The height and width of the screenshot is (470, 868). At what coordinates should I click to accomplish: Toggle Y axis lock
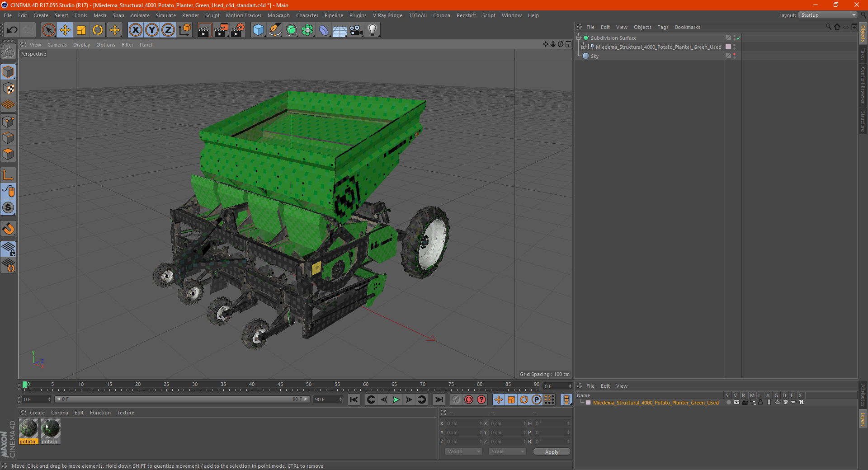[152, 30]
